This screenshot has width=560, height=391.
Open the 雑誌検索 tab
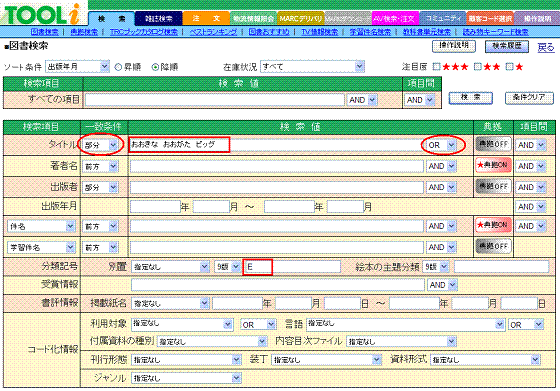(x=159, y=19)
